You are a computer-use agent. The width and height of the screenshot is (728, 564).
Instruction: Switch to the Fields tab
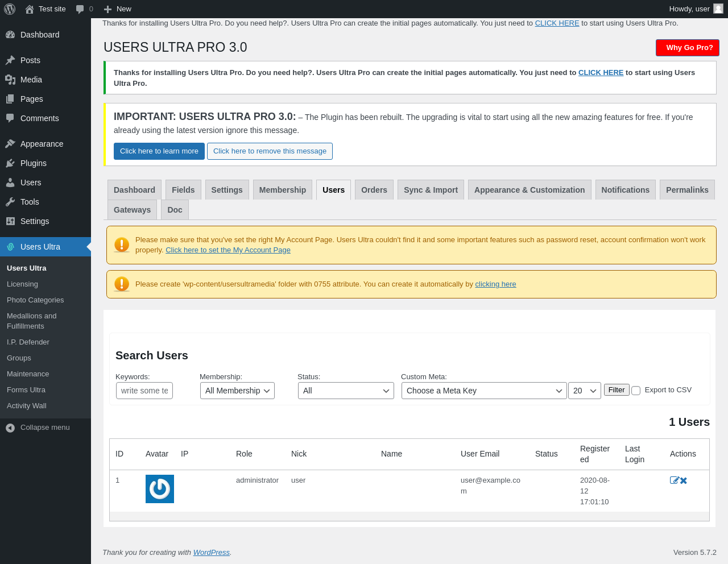[x=183, y=190]
